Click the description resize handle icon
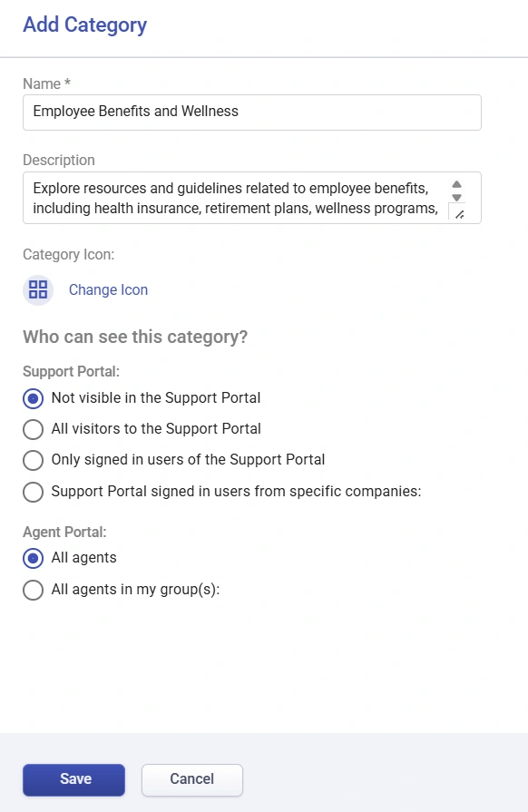528x812 pixels. [459, 215]
